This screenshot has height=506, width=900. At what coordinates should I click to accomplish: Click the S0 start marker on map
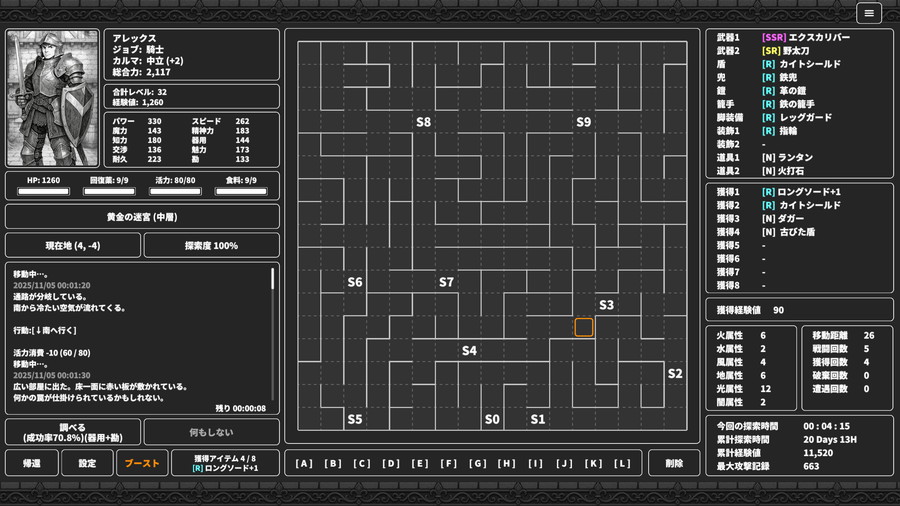click(492, 419)
